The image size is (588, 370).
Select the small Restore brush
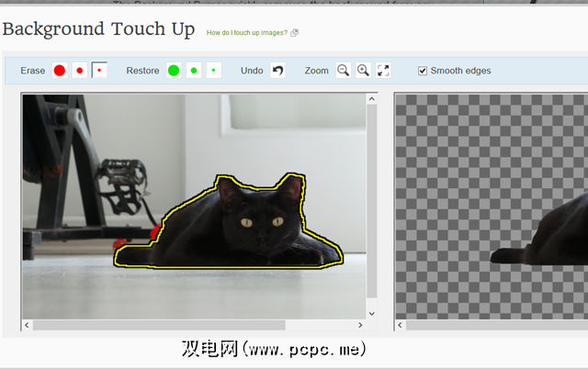coord(214,71)
